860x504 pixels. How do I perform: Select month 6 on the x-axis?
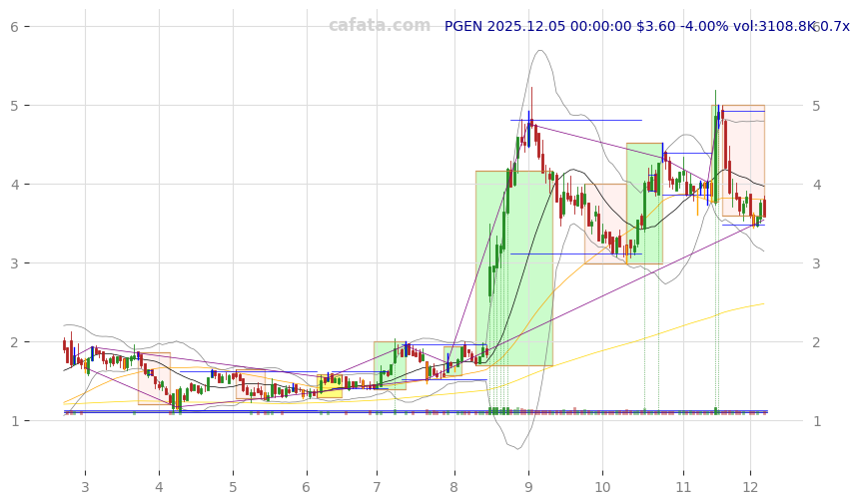pos(307,487)
